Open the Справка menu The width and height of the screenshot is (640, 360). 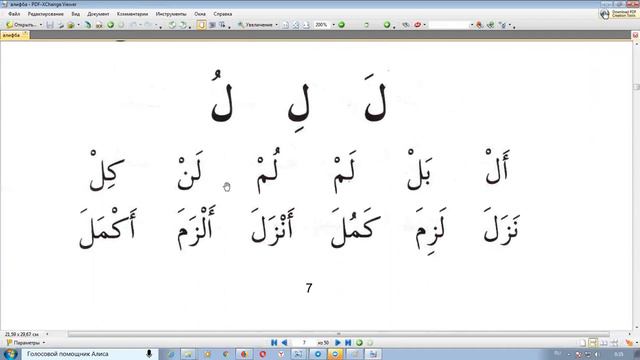(x=223, y=14)
